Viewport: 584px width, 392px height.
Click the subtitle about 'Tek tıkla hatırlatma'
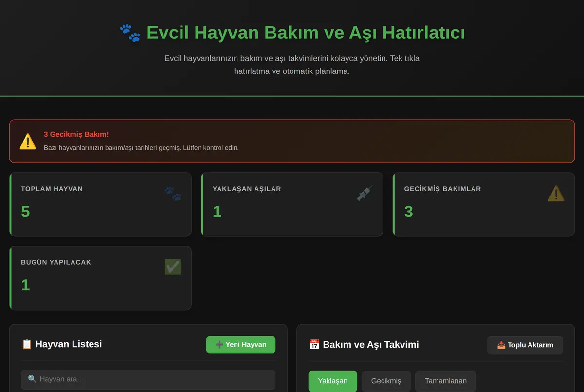point(292,65)
